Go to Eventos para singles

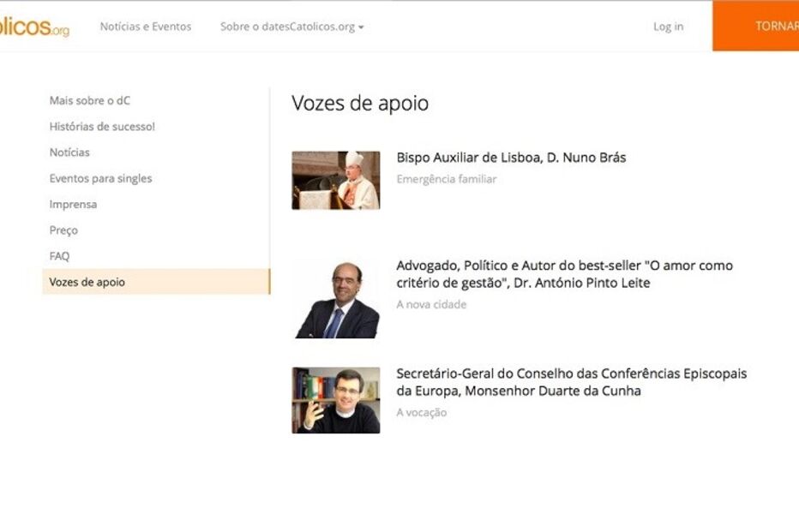pos(101,178)
